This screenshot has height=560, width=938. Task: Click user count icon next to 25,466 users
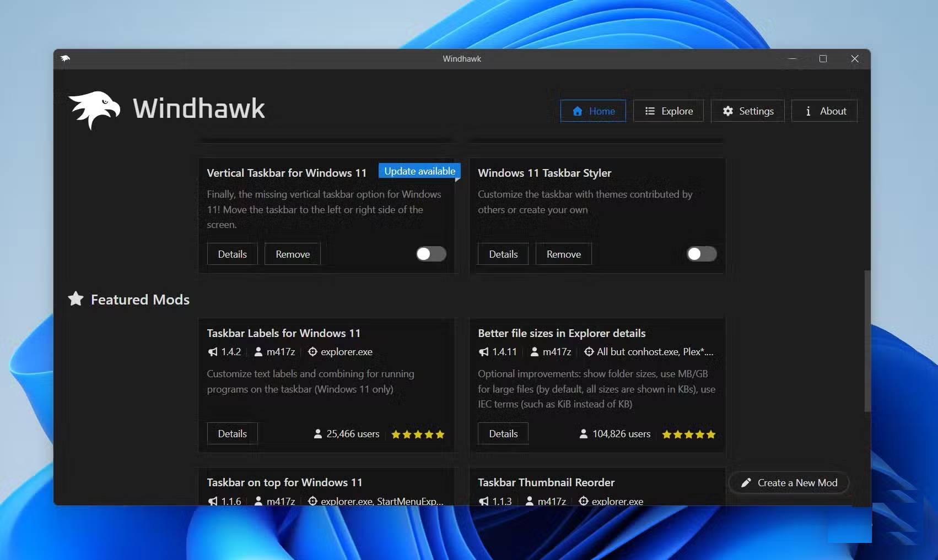pos(318,434)
